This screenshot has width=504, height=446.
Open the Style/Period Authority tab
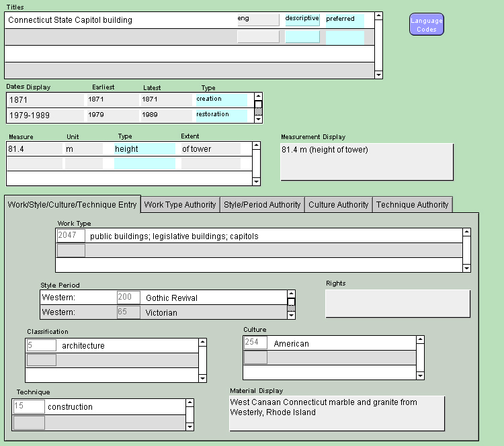(x=262, y=205)
